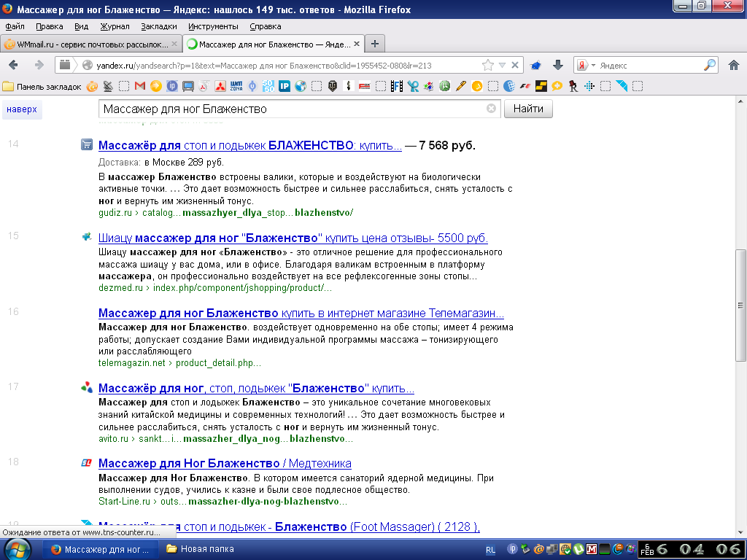
Task: Click the blue add-on icon beside address bar
Action: point(535,65)
